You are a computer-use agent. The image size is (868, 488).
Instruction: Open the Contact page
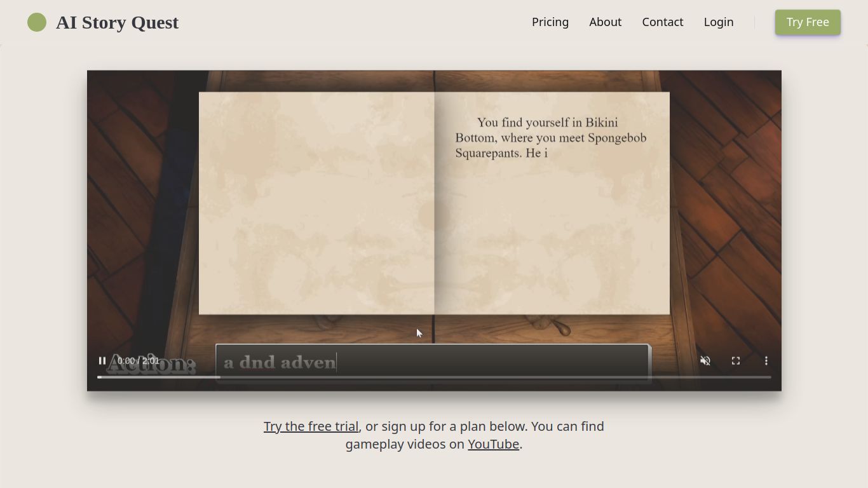point(662,22)
